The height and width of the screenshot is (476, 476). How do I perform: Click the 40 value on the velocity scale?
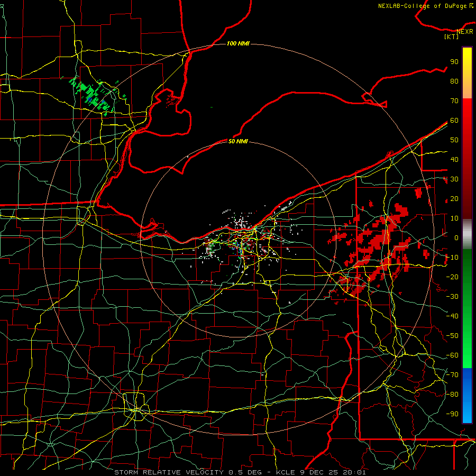coord(454,159)
